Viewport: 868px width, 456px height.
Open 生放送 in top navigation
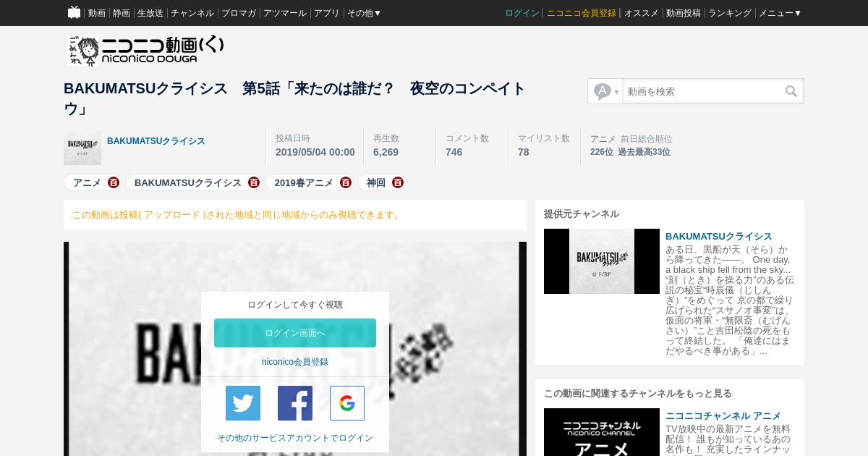(x=150, y=13)
